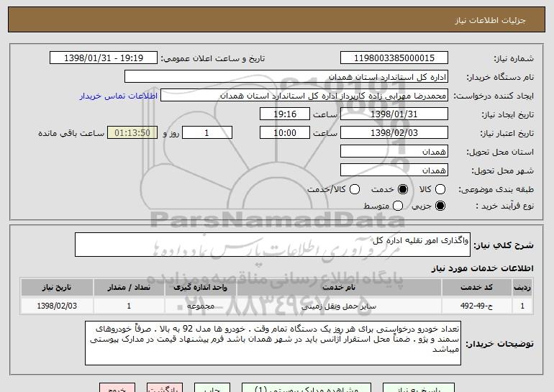The height and width of the screenshot is (392, 554).
Task: Click the ساعت باقی مانده label
Action: coord(71,133)
